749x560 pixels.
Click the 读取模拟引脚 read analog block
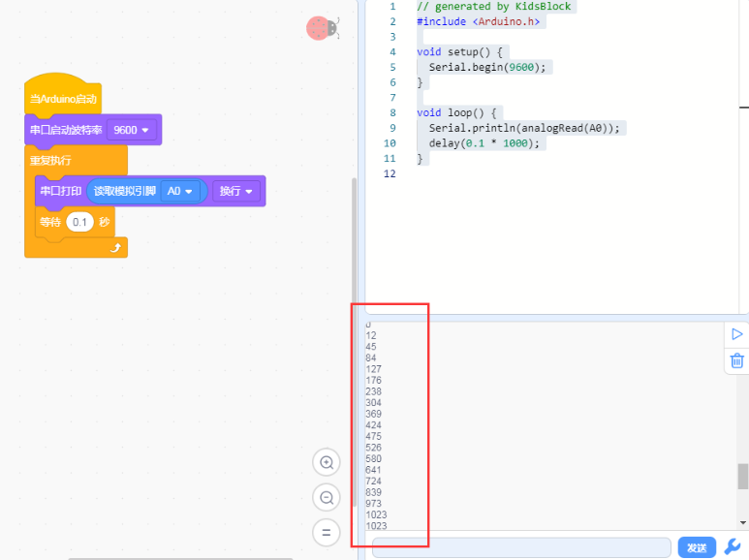(125, 191)
